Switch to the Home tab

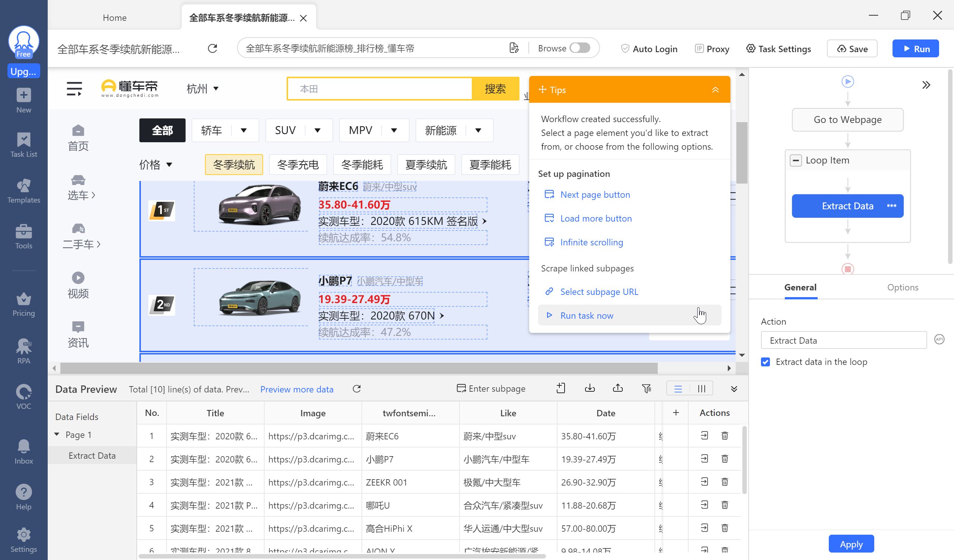[114, 18]
